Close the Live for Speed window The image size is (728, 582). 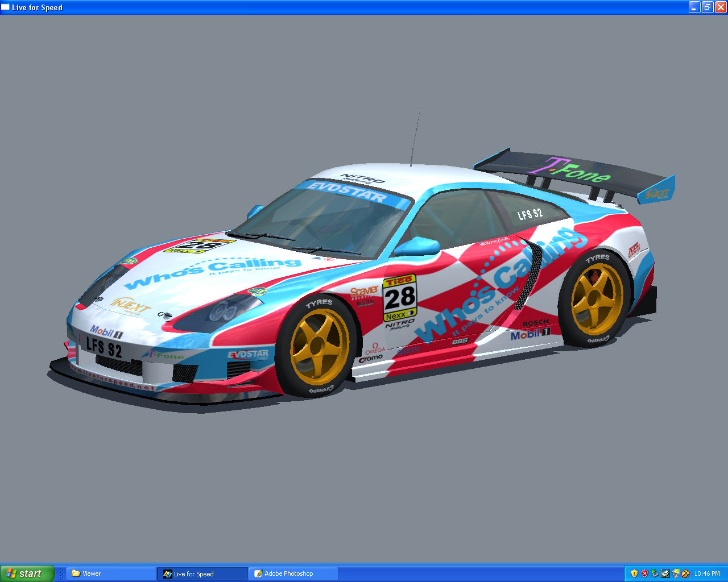[x=721, y=7]
